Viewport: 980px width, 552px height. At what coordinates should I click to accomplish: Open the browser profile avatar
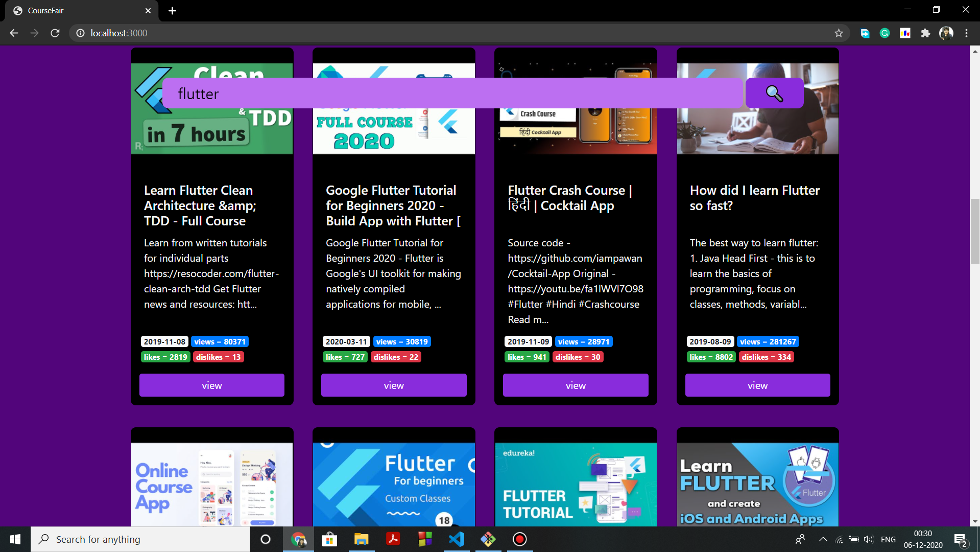point(946,33)
